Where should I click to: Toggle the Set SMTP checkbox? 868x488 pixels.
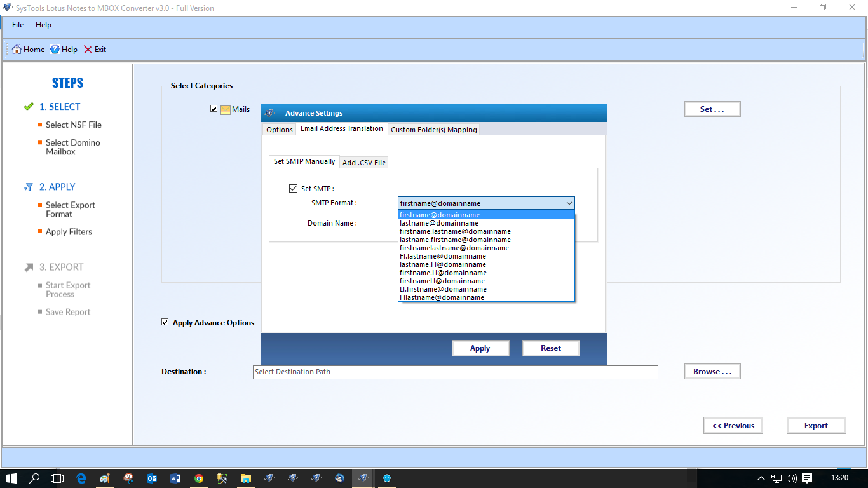click(x=293, y=188)
